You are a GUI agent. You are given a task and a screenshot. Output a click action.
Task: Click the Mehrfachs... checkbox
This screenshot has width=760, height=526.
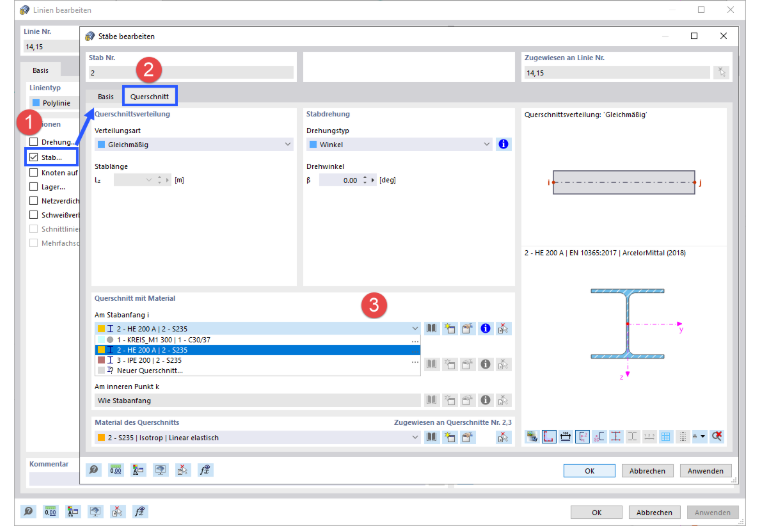coord(33,242)
